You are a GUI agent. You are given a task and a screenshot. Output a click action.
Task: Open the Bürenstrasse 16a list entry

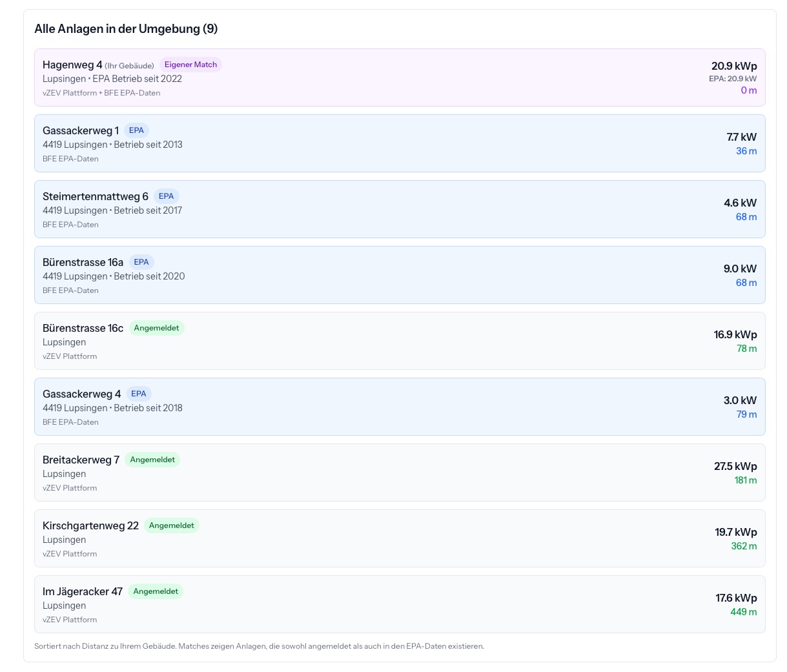[400, 275]
